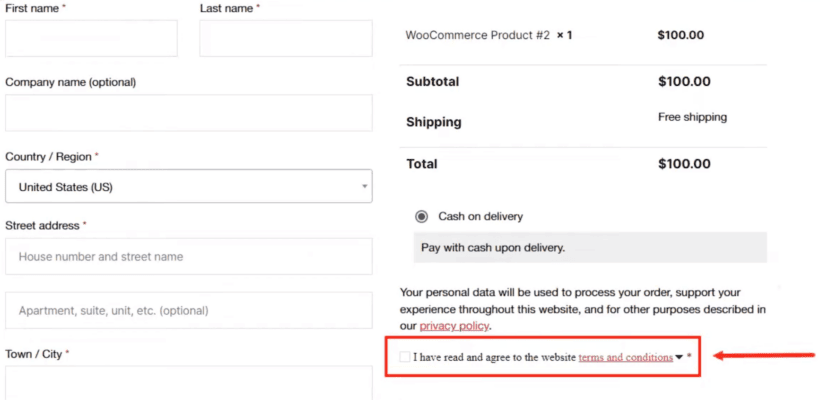The height and width of the screenshot is (400, 820).
Task: Focus the First name input field
Action: tap(92, 38)
